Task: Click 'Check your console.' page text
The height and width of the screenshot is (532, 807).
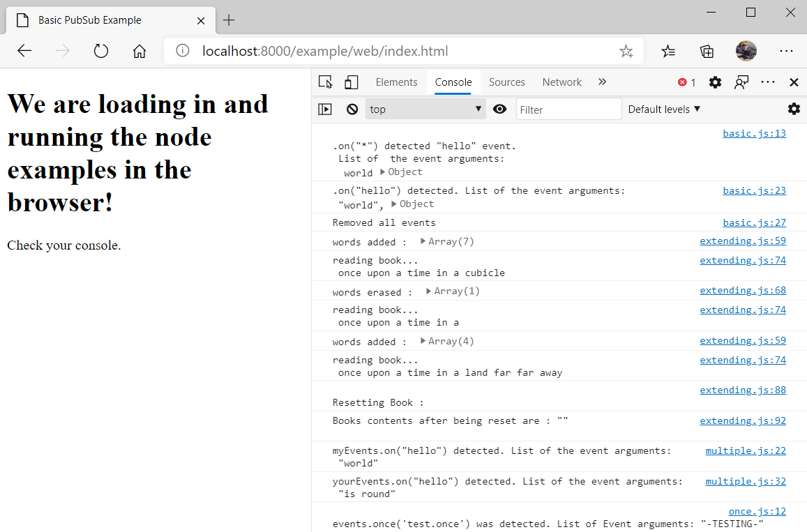Action: (63, 245)
